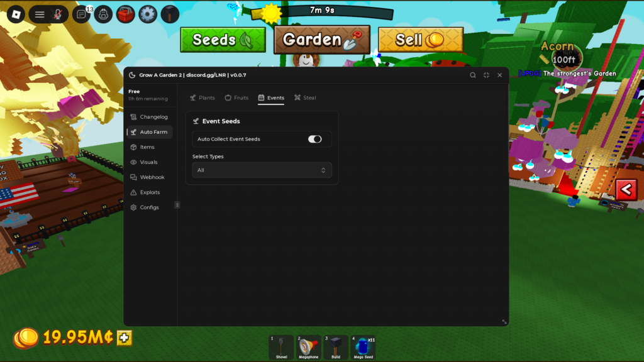Open the hamburger menu in top bar
This screenshot has height=362, width=644.
click(x=40, y=15)
